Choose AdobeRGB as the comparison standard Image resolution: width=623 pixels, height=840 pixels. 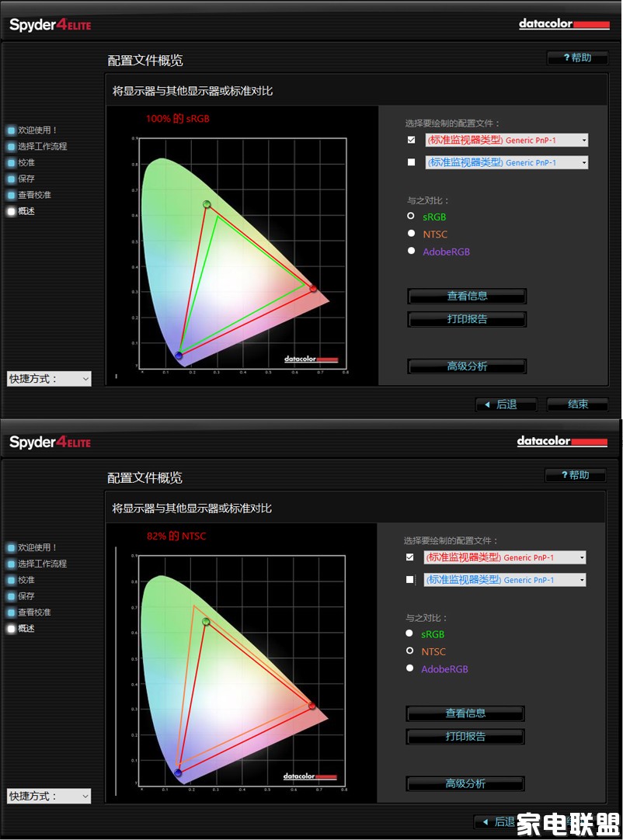pos(411,250)
